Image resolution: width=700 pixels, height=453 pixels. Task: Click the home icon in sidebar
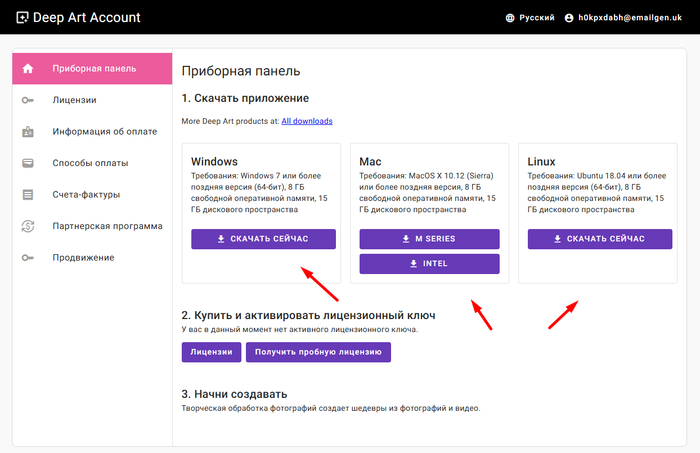pyautogui.click(x=28, y=68)
